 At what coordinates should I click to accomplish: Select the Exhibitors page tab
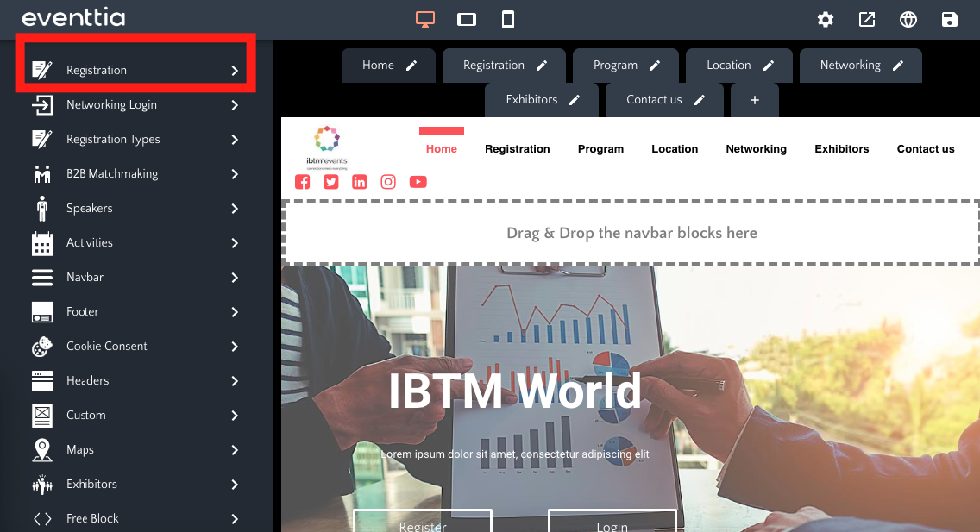tap(531, 100)
